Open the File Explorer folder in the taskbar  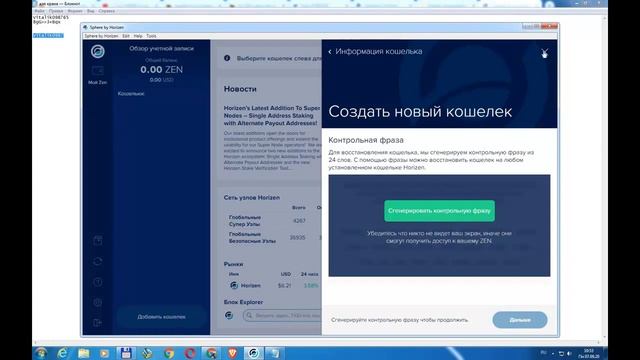point(84,353)
